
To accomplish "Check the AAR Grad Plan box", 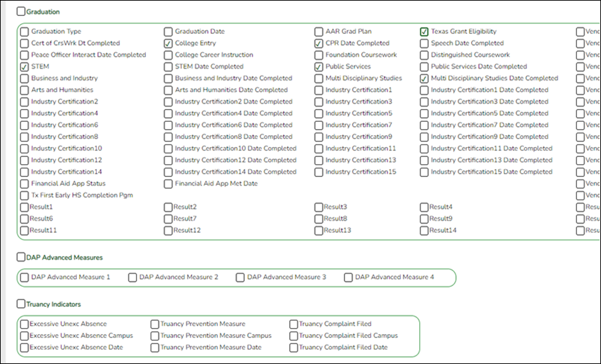I will 319,32.
